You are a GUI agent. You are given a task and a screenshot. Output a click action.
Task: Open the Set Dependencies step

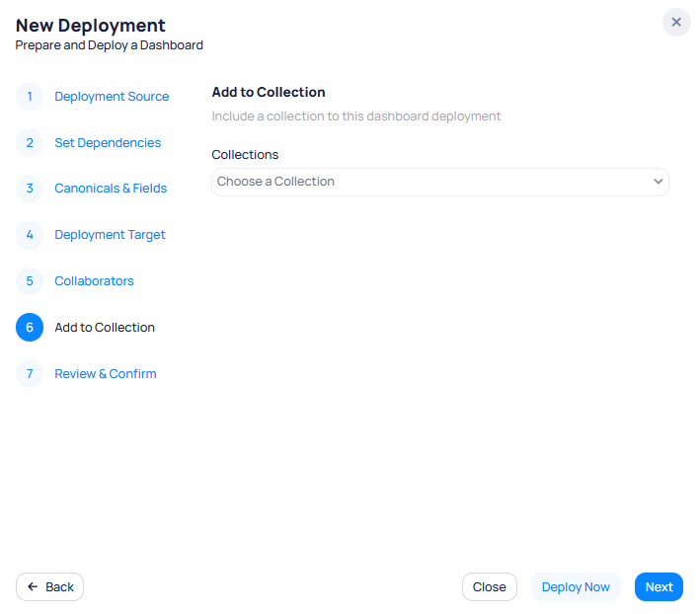click(108, 143)
